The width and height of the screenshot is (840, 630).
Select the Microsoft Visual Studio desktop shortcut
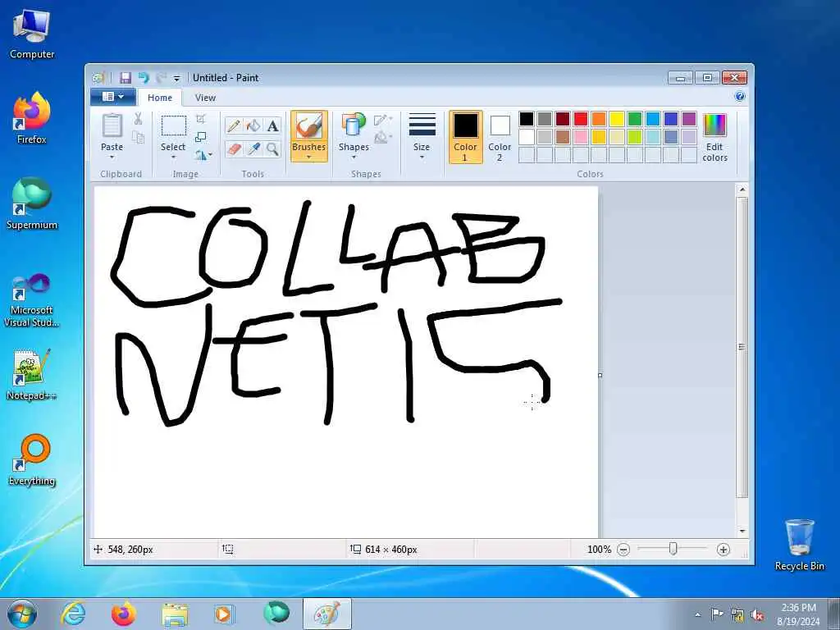click(32, 300)
